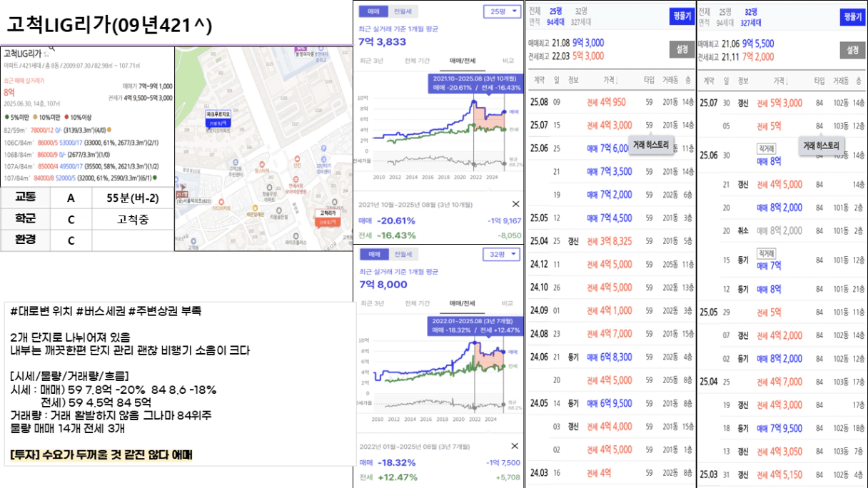Click 거래 히스토리 tooltip in the 32평 list
This screenshot has width=868, height=488.
click(822, 145)
